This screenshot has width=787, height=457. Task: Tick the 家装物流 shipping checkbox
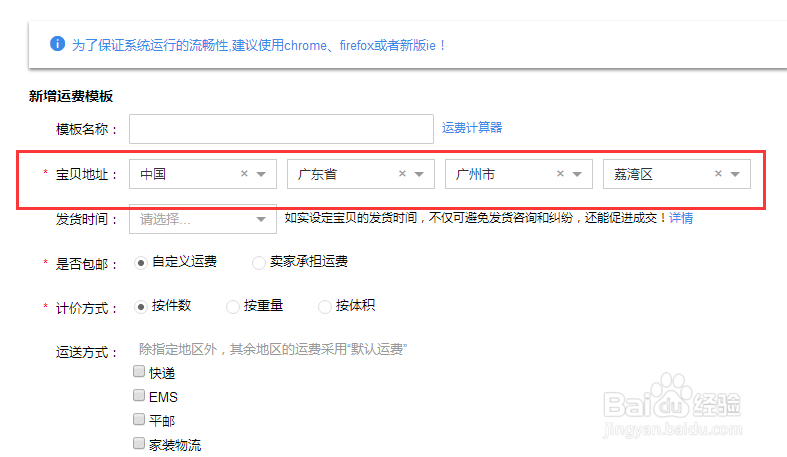139,443
